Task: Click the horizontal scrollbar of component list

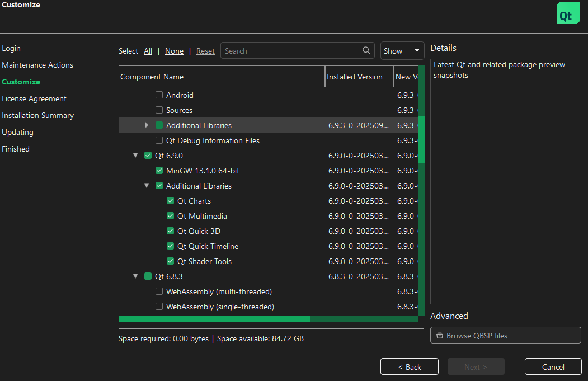Action: click(x=214, y=318)
